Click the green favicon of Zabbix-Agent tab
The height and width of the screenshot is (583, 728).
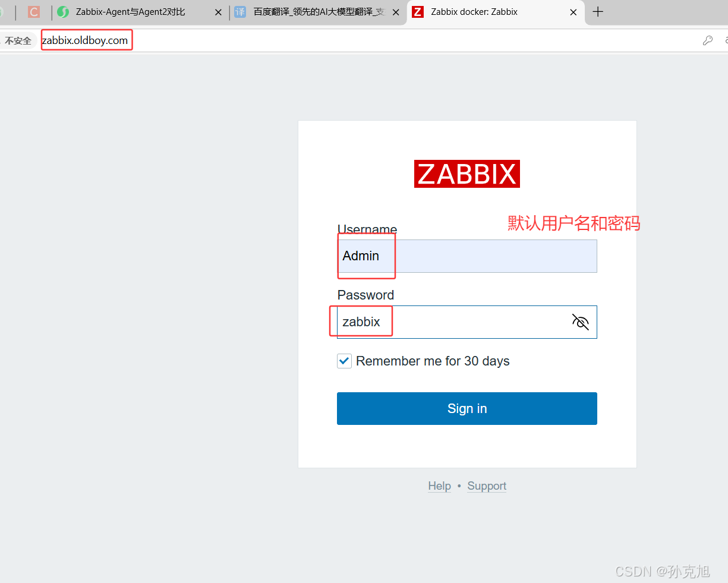(63, 12)
